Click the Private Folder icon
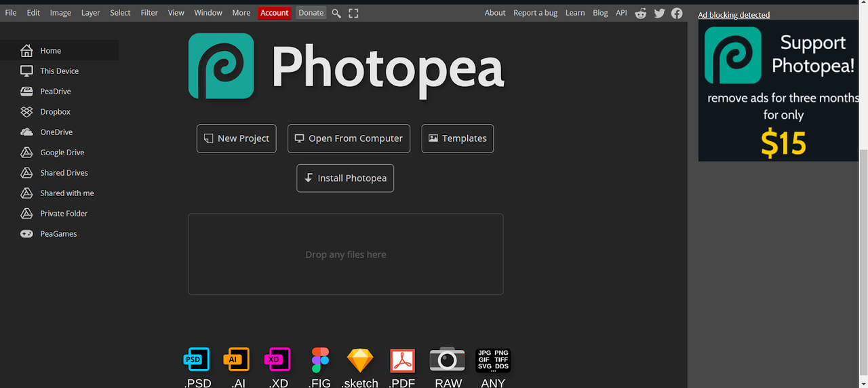The image size is (868, 388). tap(26, 213)
